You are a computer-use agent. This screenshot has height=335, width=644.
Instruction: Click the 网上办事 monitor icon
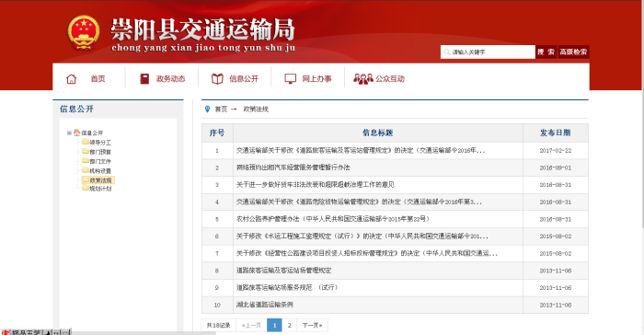point(291,78)
